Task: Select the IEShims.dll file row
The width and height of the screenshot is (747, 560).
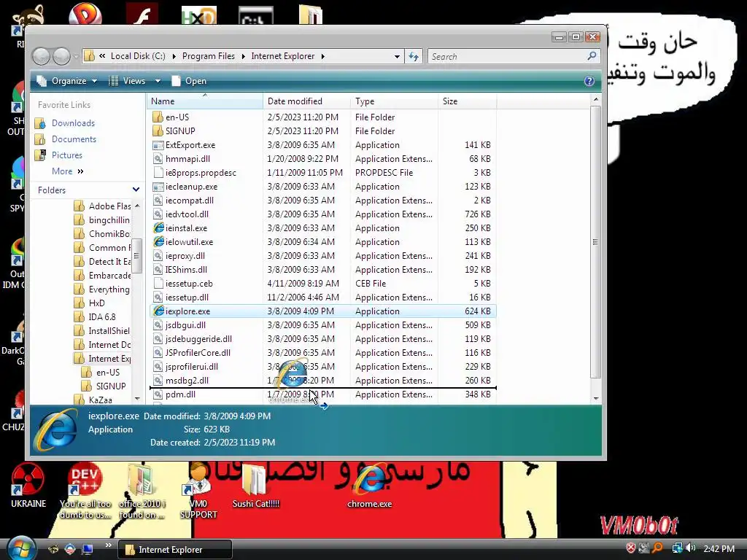Action: [323, 270]
